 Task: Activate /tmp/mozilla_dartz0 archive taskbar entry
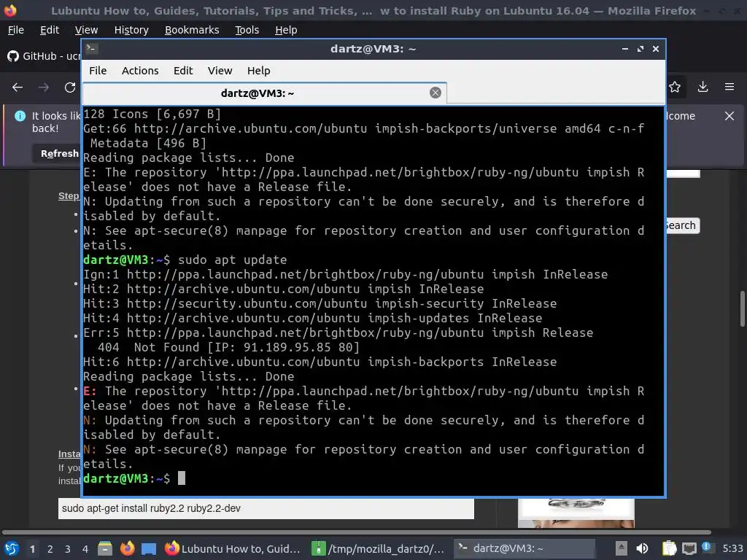click(379, 548)
